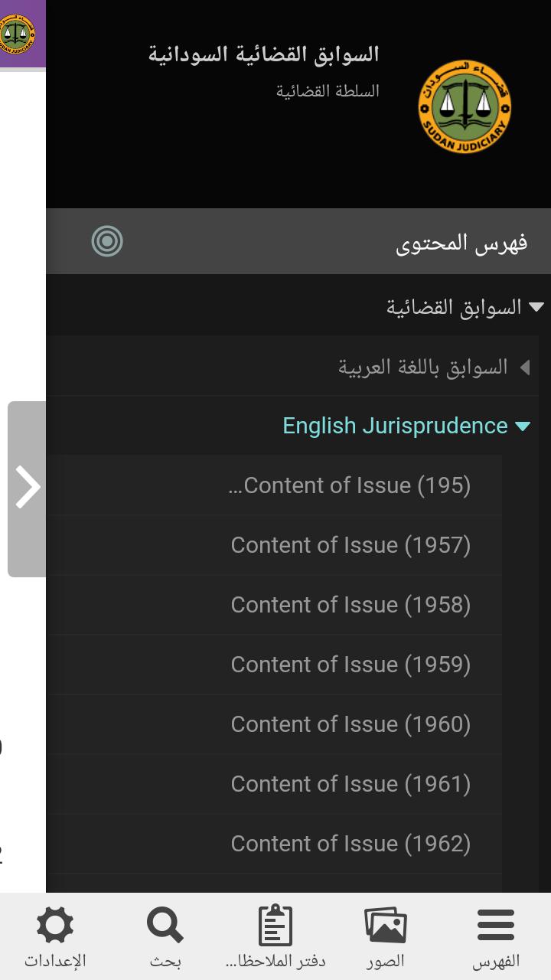
Task: Tap الصور label in bottom bar
Action: [386, 962]
